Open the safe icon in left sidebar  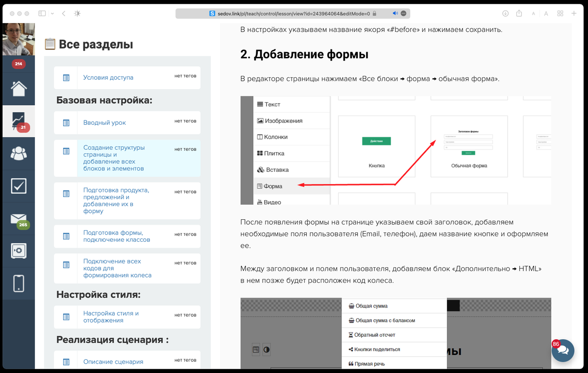(x=19, y=251)
